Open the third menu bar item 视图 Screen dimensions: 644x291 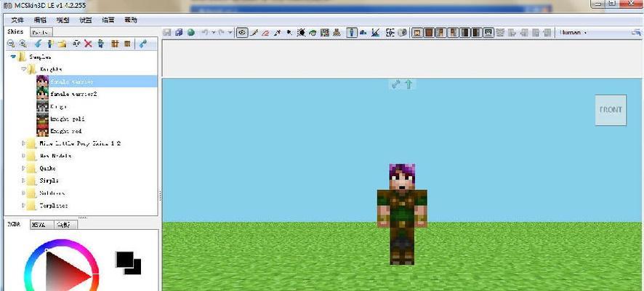click(x=63, y=20)
